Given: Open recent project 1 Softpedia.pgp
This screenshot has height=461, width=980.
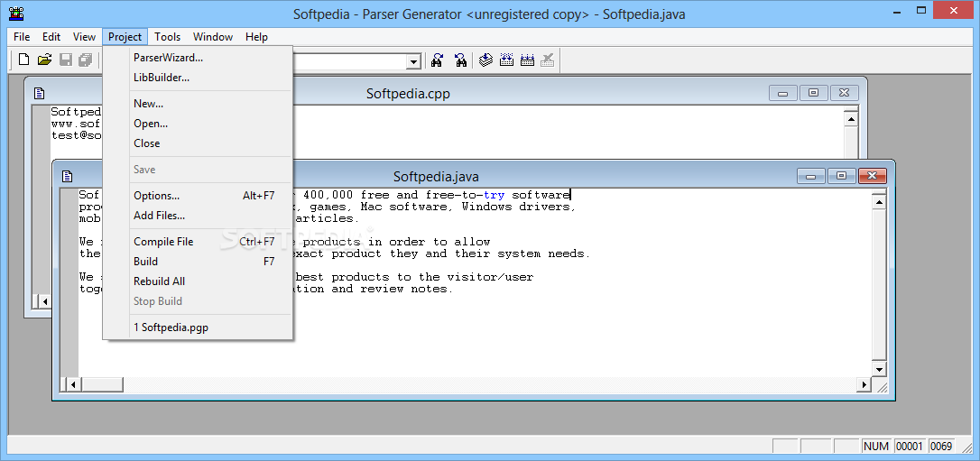Looking at the screenshot, I should 199,327.
